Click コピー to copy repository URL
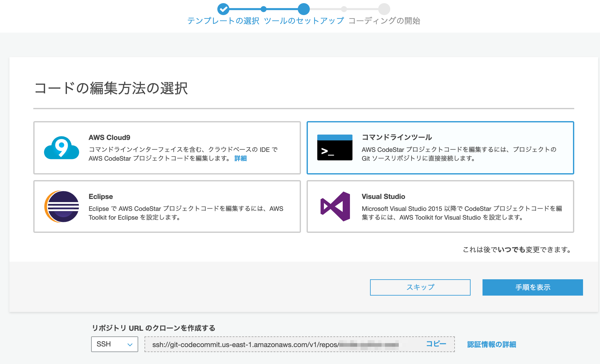The width and height of the screenshot is (600, 364). coord(436,344)
